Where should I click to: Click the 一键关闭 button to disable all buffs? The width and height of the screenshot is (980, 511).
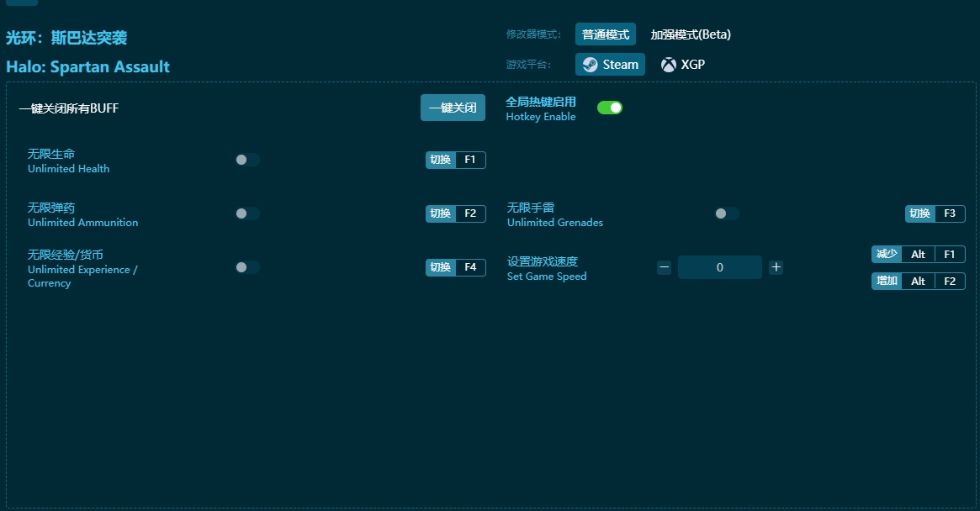[453, 108]
